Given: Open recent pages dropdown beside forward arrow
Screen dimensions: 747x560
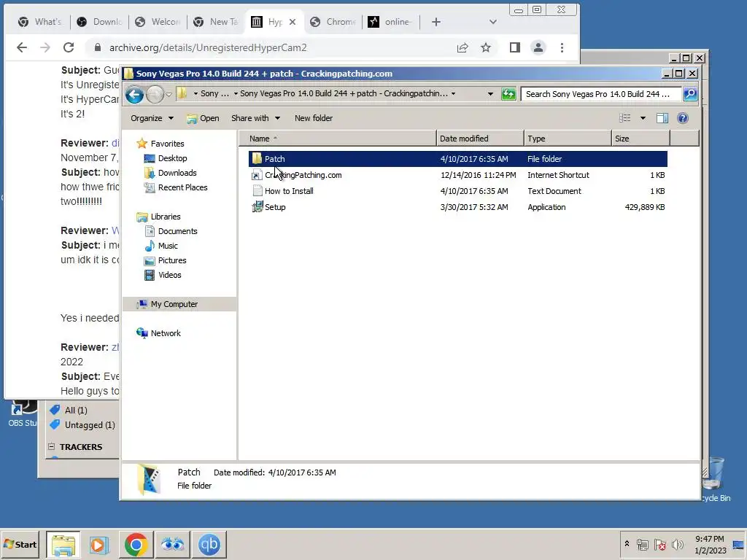Looking at the screenshot, I should [169, 94].
